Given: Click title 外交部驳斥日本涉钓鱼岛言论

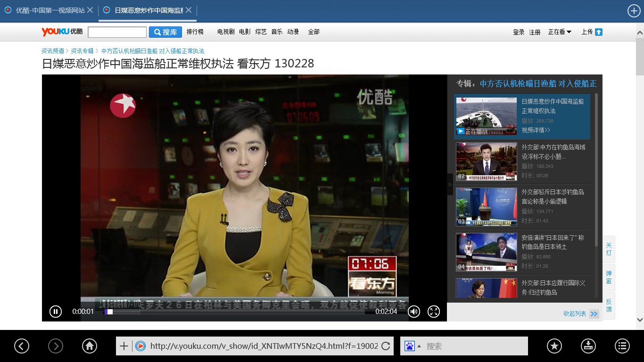Looking at the screenshot, I should [553, 197].
